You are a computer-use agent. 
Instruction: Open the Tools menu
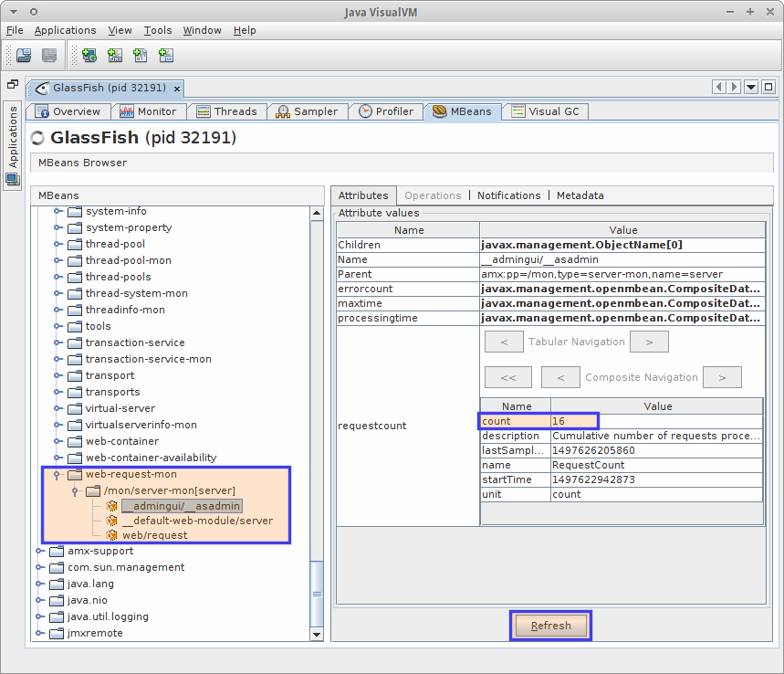click(158, 30)
